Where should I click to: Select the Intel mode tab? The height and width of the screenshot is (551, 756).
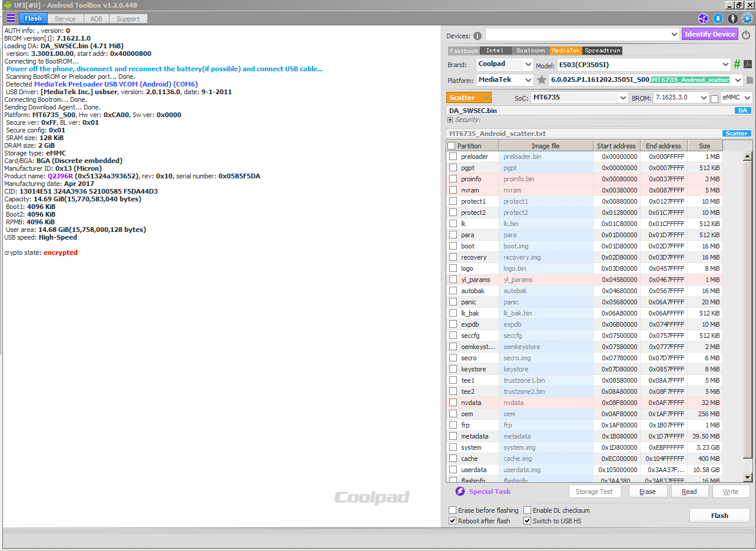tap(495, 51)
